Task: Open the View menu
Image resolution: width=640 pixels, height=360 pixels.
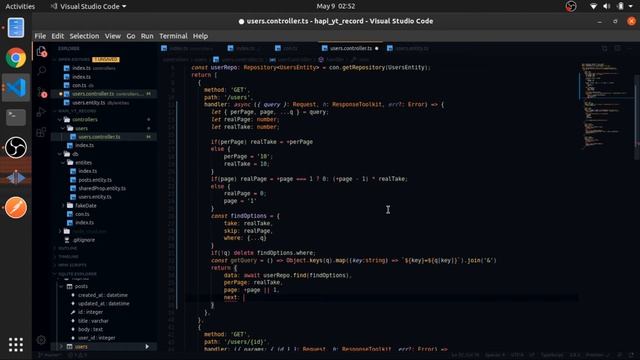Action: (113, 36)
